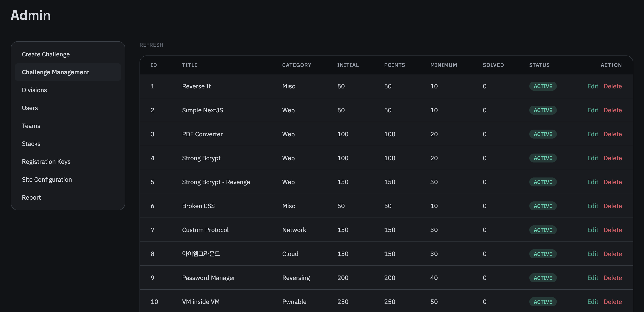Navigate to Stacks in the sidebar

pos(31,144)
